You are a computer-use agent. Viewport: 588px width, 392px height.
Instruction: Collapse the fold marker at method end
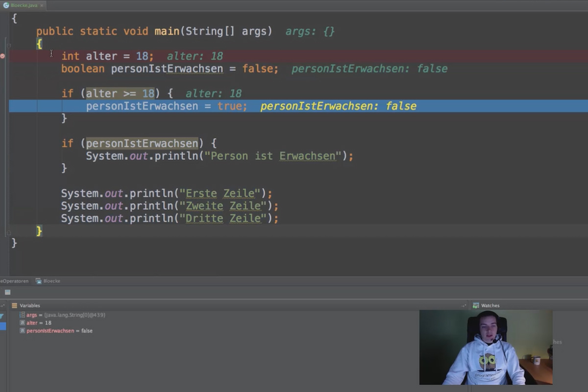click(x=8, y=234)
